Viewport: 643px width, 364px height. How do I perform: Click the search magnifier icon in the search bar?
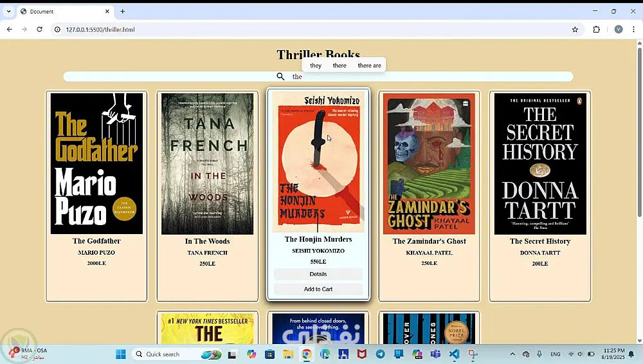[x=280, y=77]
